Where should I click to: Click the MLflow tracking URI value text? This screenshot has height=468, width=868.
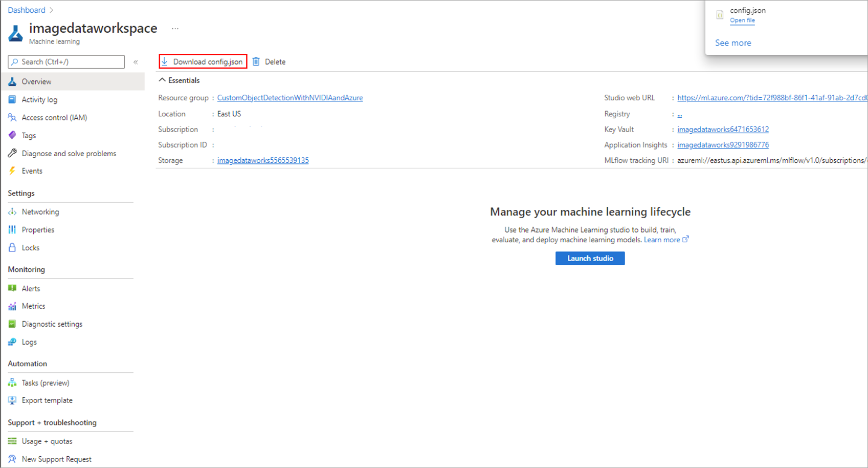click(x=772, y=160)
